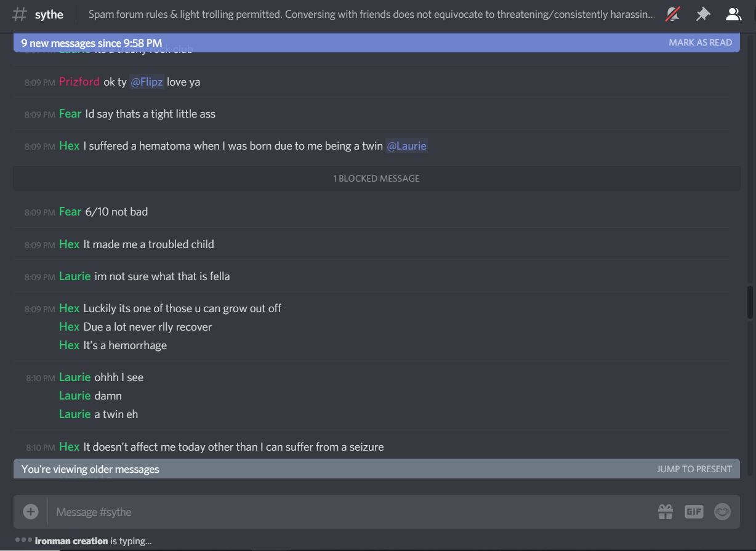This screenshot has width=756, height=551.
Task: Click the sythe channel hash icon
Action: [x=20, y=14]
